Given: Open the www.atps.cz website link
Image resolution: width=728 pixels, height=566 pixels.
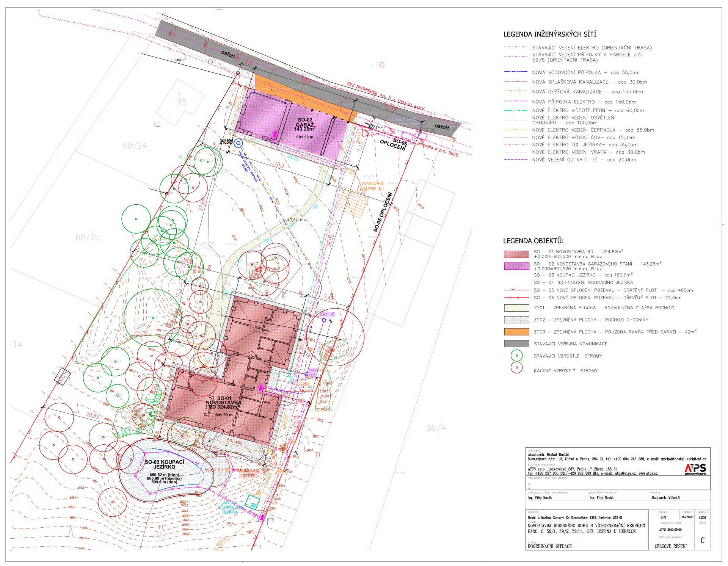Looking at the screenshot, I should (648, 473).
